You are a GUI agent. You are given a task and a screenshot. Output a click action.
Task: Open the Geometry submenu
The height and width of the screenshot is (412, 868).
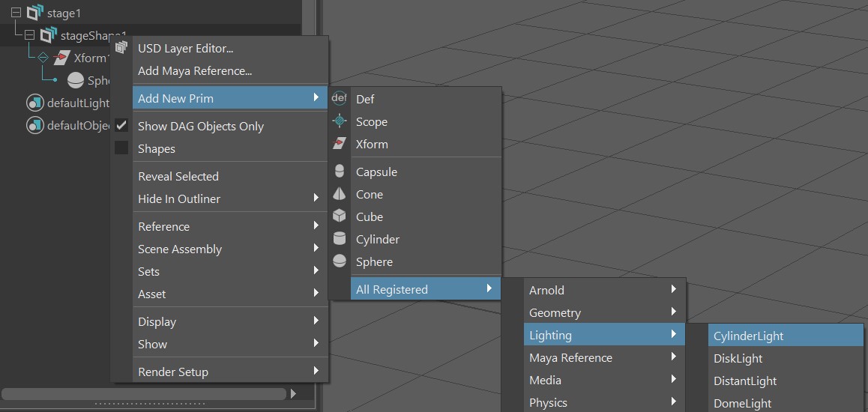[604, 312]
